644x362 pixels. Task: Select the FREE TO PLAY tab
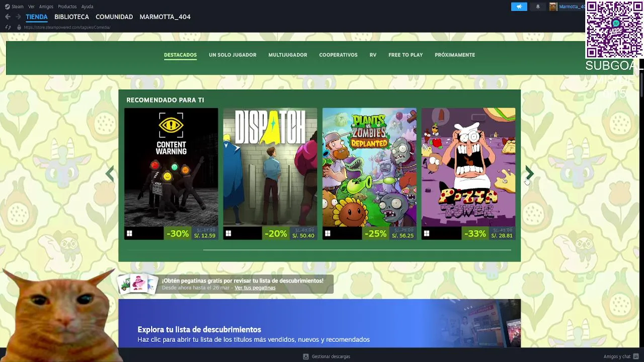pyautogui.click(x=406, y=55)
